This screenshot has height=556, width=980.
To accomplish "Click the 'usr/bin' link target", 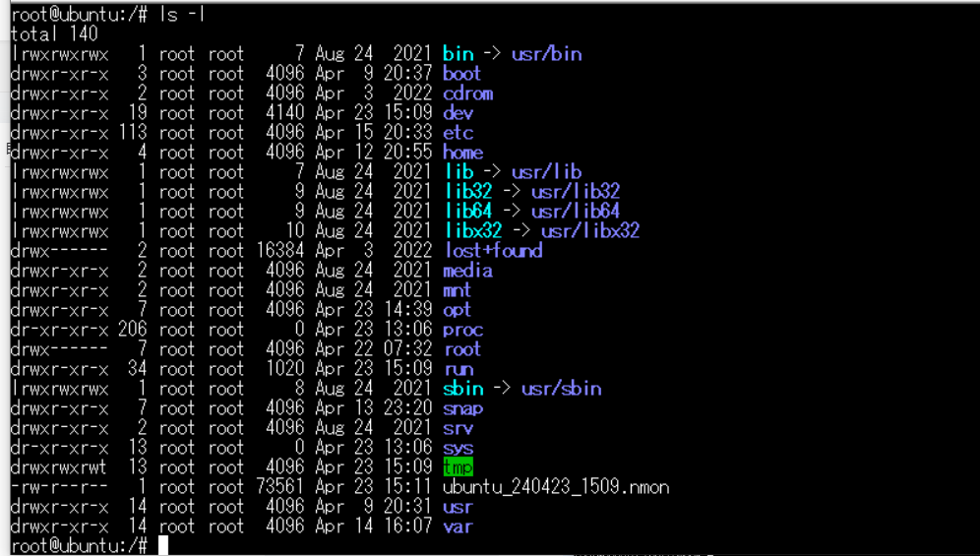I will click(x=547, y=54).
